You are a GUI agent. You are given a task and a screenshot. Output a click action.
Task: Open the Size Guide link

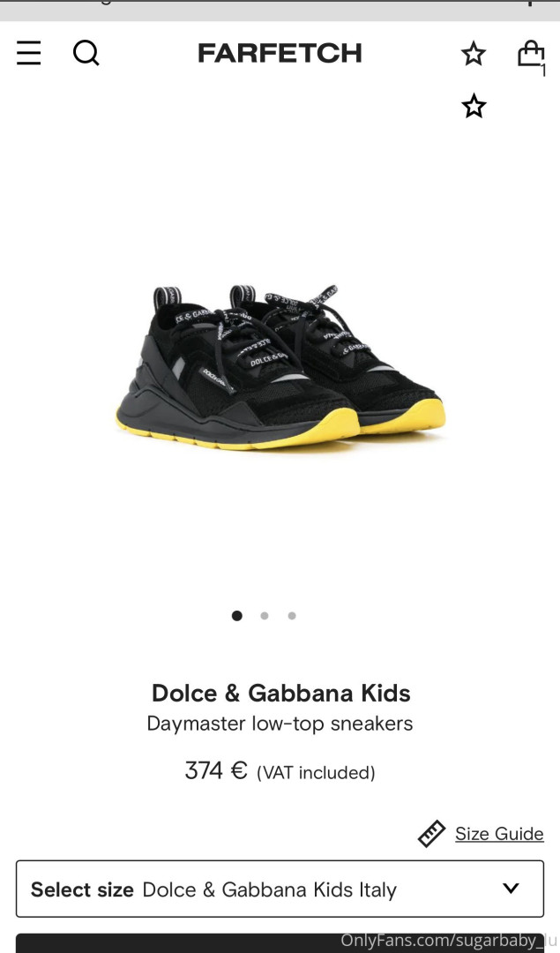499,833
